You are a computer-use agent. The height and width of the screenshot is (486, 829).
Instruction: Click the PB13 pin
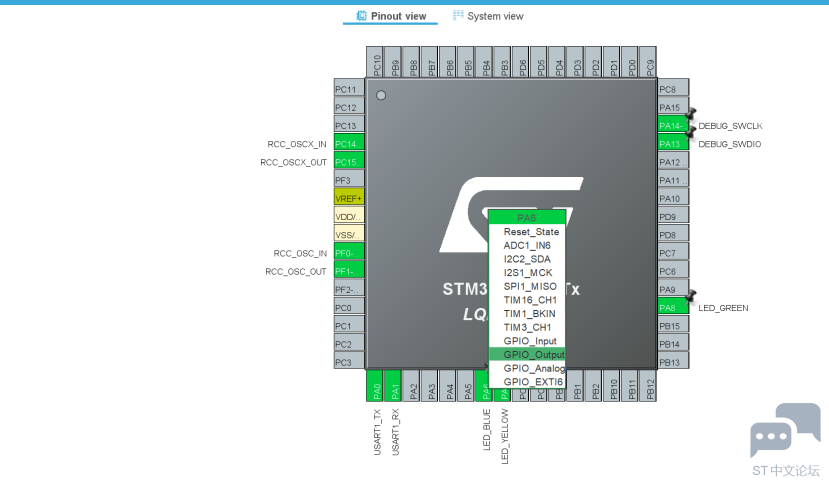pos(674,362)
